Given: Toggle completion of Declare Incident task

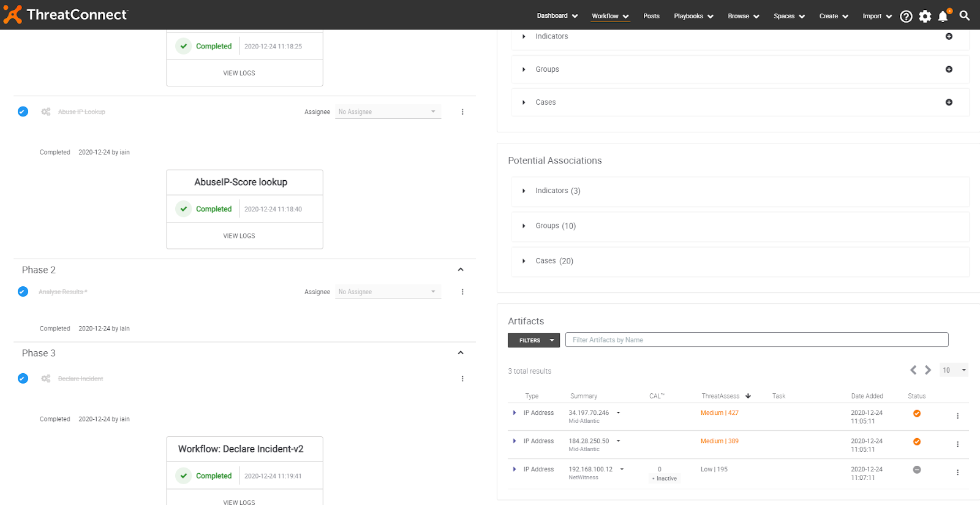Looking at the screenshot, I should click(23, 379).
